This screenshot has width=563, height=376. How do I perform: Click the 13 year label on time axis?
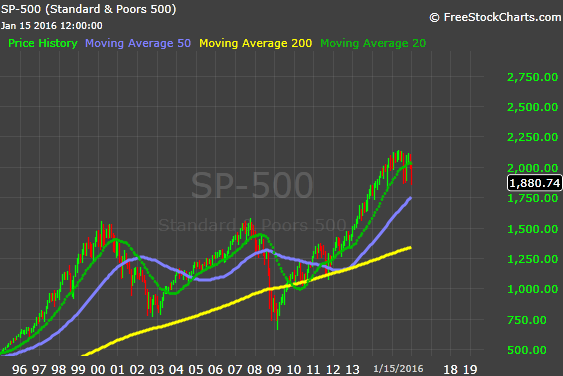point(352,370)
